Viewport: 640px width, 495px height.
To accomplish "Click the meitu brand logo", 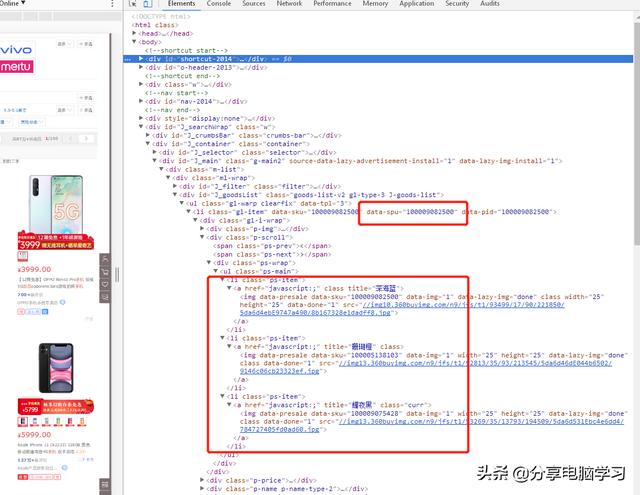I will click(x=16, y=66).
